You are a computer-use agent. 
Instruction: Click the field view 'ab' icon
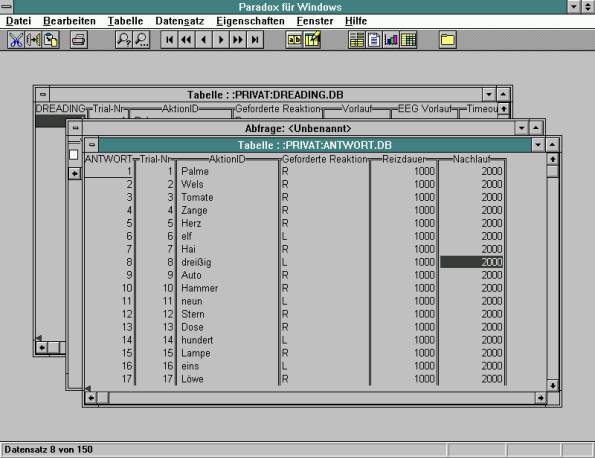[294, 40]
